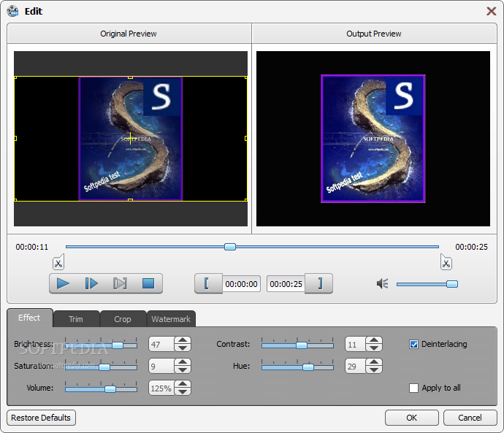This screenshot has height=433, width=504.
Task: Click the play-clip bracket icon
Action: click(120, 283)
